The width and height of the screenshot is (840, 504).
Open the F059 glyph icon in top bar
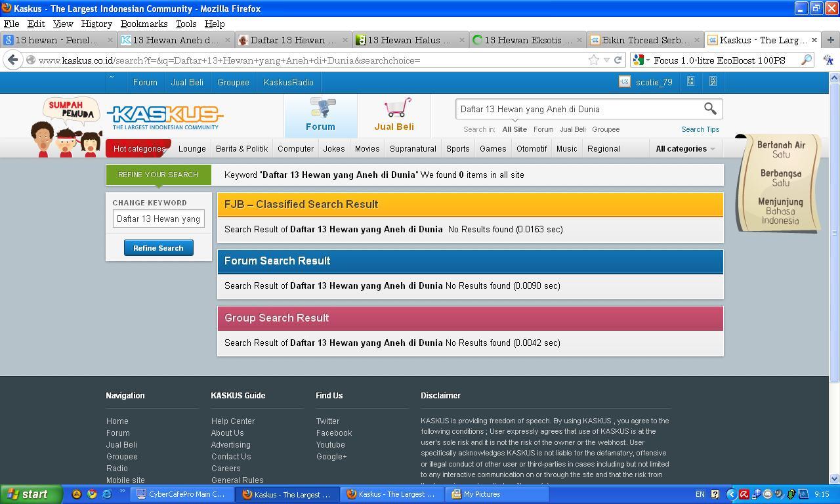(x=713, y=82)
